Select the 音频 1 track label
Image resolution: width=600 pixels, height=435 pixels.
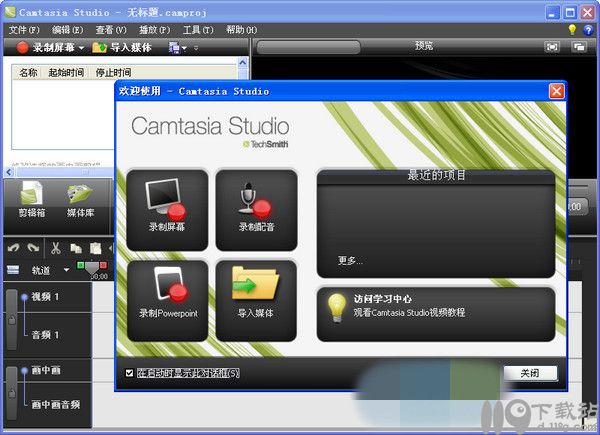click(x=45, y=335)
